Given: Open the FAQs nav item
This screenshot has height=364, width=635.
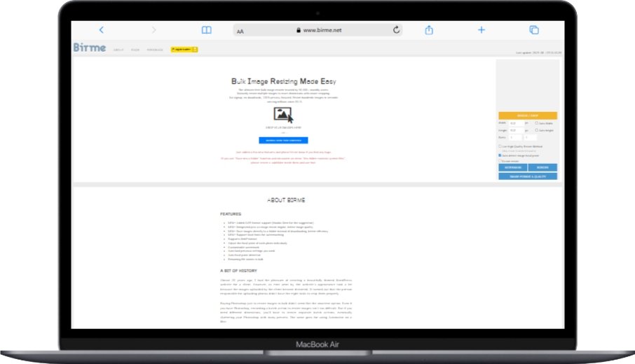Looking at the screenshot, I should 135,50.
